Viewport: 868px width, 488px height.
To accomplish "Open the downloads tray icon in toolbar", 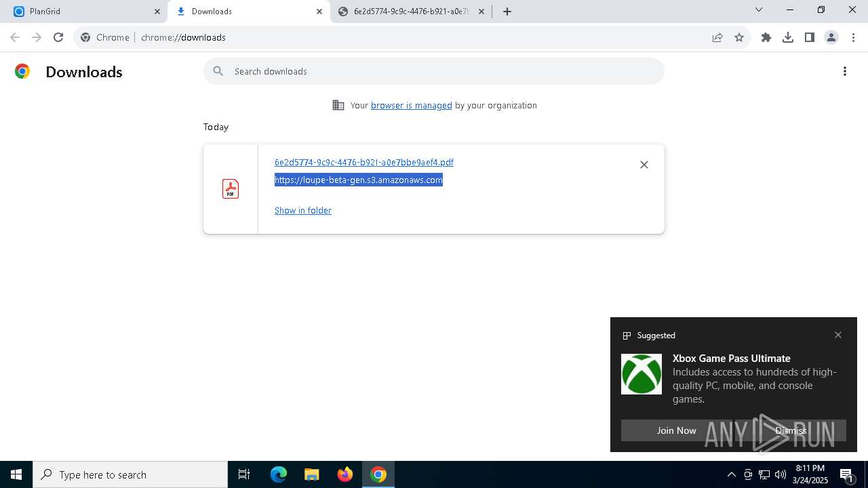I will 788,37.
